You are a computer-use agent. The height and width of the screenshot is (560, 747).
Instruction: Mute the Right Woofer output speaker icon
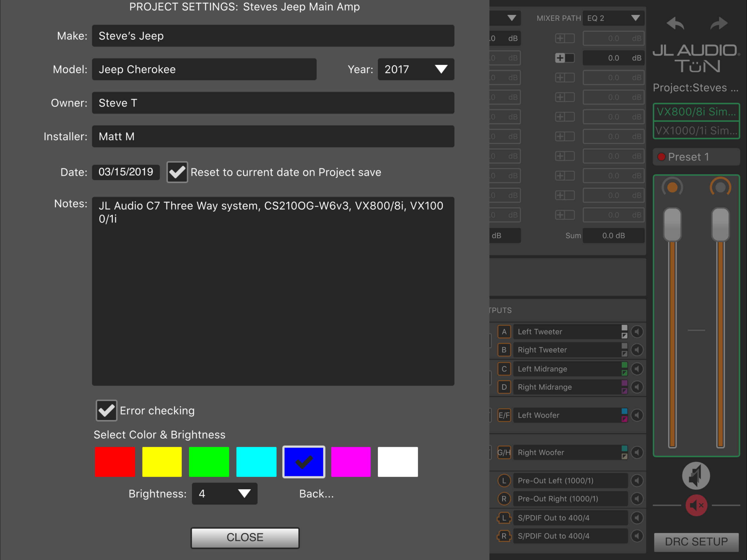pos(637,452)
